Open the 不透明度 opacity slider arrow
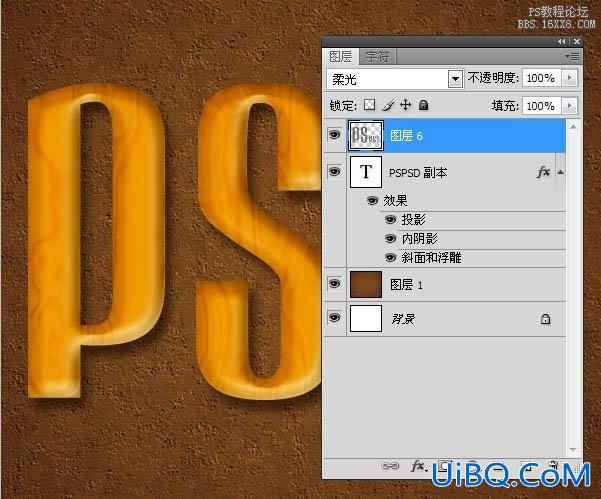 [x=570, y=78]
